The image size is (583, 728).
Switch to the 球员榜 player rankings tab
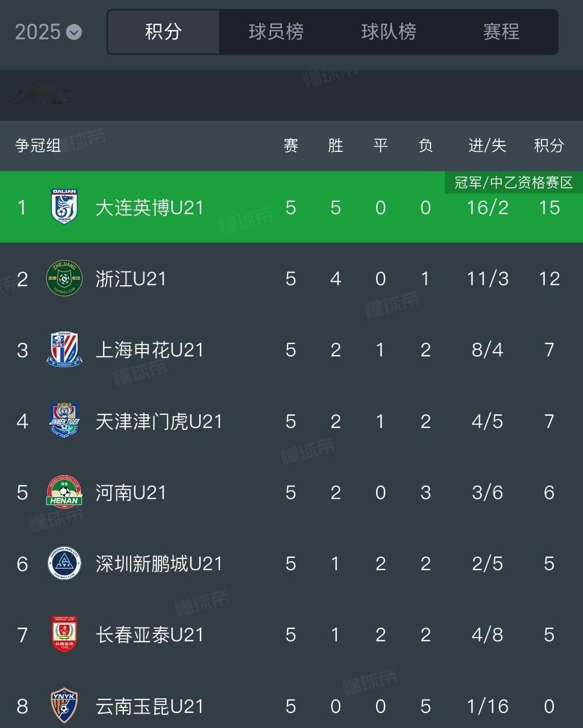276,32
